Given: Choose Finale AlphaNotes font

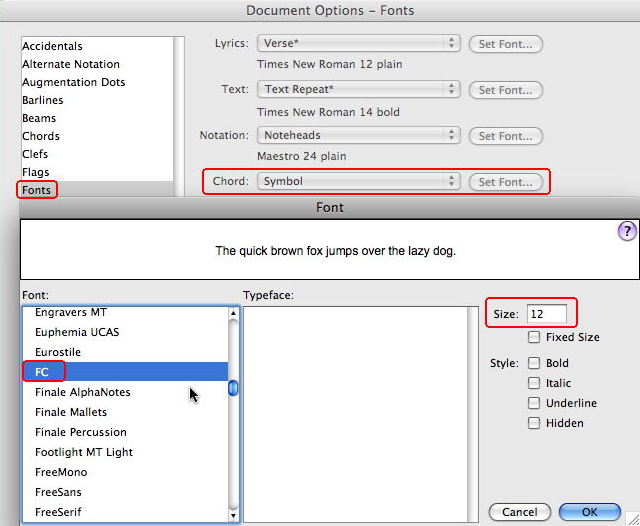Looking at the screenshot, I should click(x=82, y=392).
